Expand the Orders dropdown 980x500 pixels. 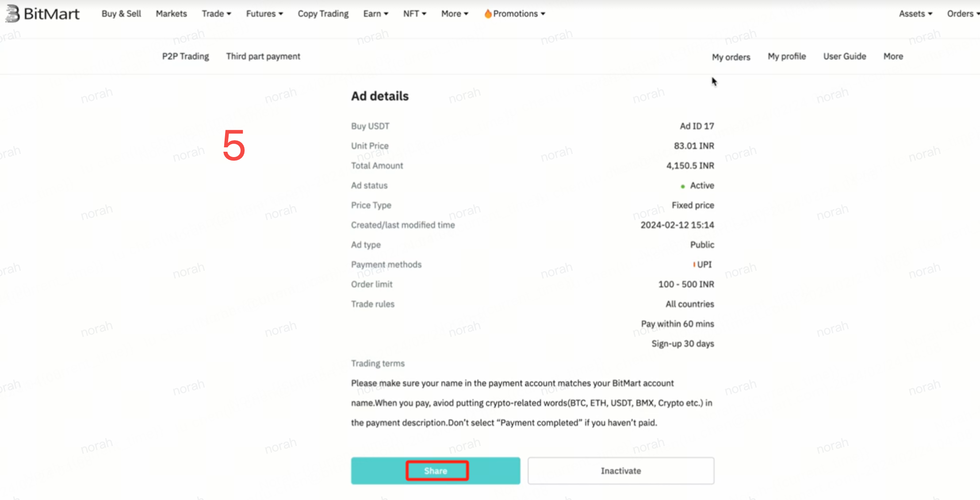963,14
